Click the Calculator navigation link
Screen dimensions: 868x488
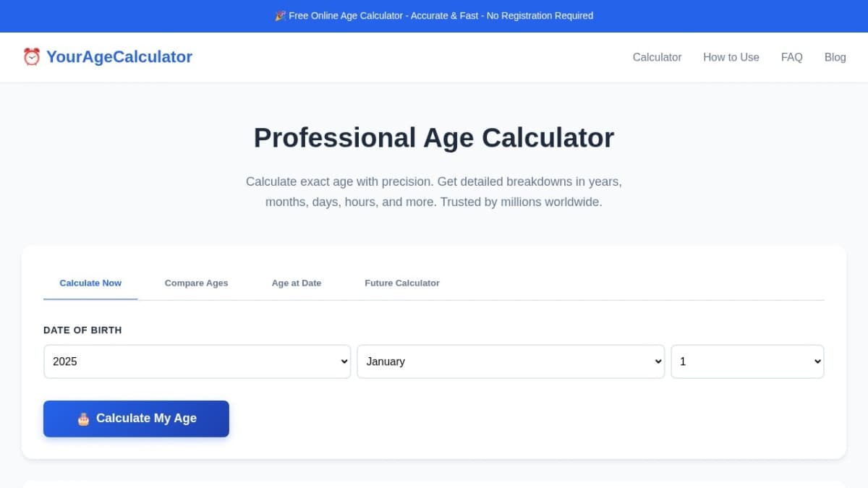click(x=657, y=57)
